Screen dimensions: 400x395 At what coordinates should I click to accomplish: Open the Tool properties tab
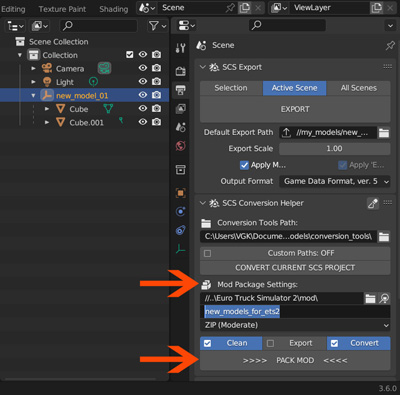(180, 48)
